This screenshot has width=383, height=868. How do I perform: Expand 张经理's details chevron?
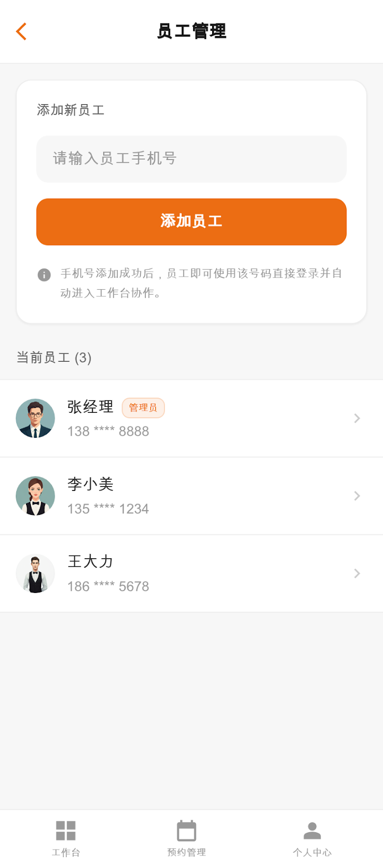(x=357, y=418)
